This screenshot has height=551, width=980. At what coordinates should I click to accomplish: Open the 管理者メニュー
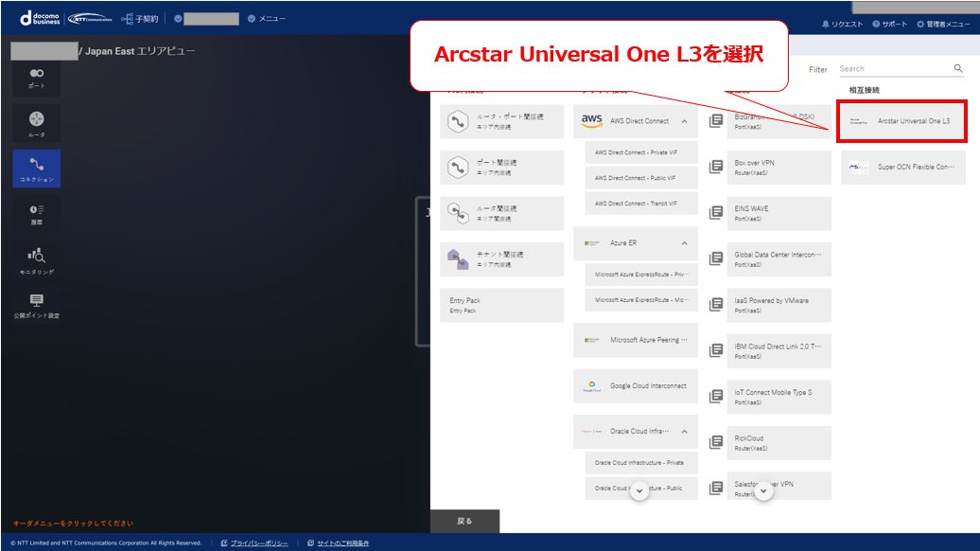tap(943, 24)
